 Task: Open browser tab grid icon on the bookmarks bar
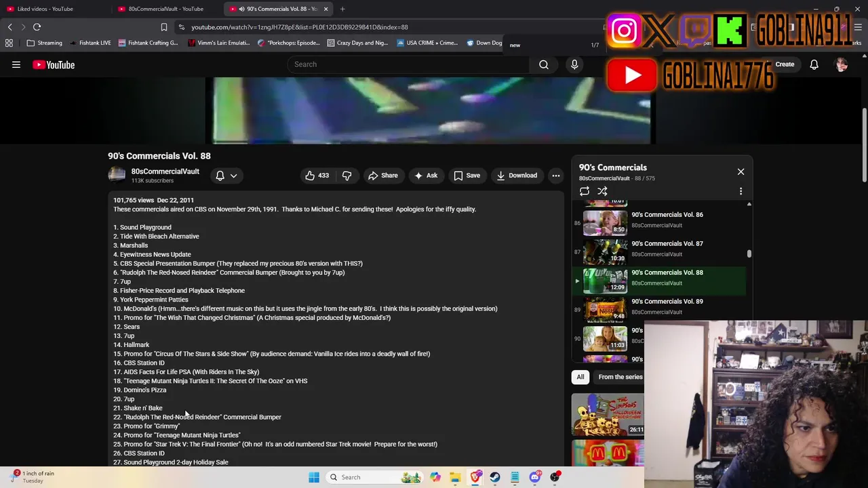[x=9, y=43]
